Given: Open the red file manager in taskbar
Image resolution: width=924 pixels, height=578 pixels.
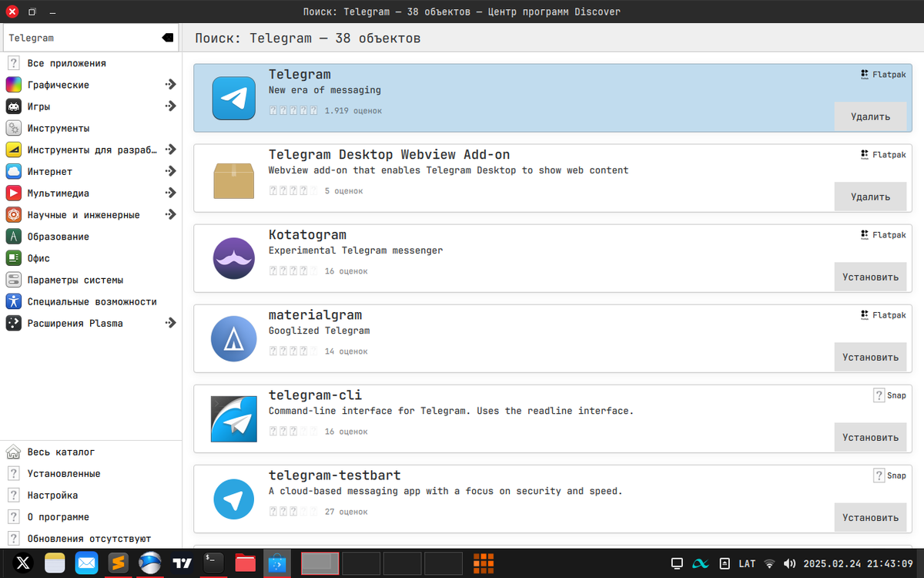Looking at the screenshot, I should (x=245, y=563).
